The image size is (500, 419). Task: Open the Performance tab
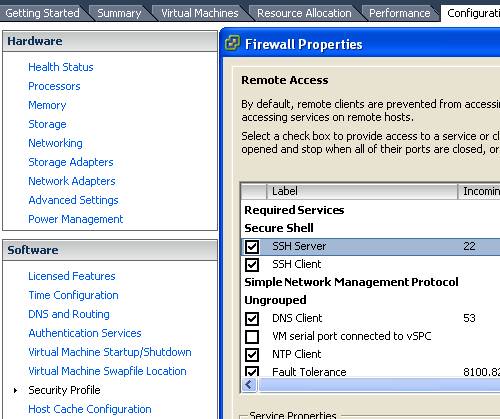400,13
